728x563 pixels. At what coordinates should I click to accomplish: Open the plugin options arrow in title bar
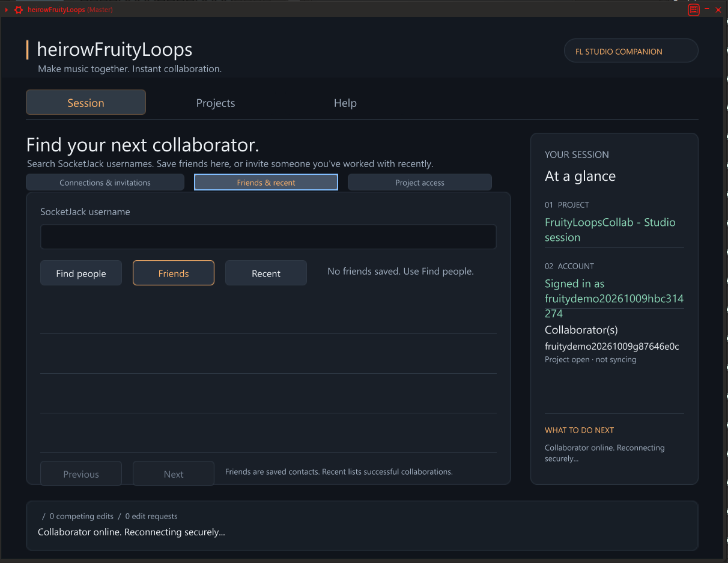(7, 10)
